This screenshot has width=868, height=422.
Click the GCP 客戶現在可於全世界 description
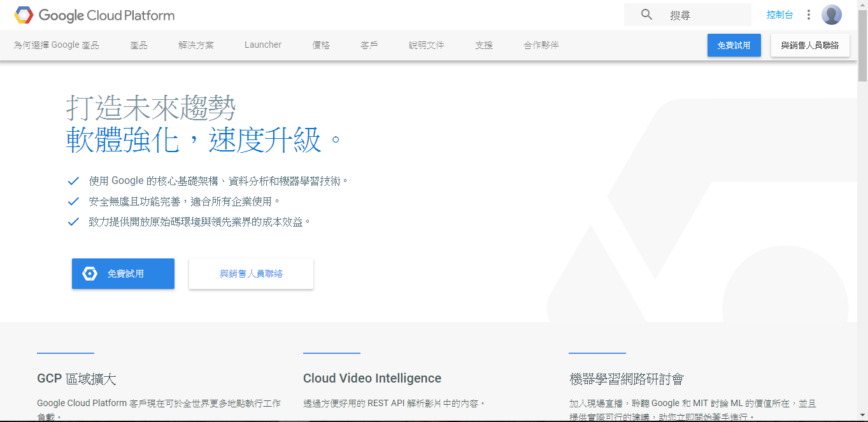159,409
